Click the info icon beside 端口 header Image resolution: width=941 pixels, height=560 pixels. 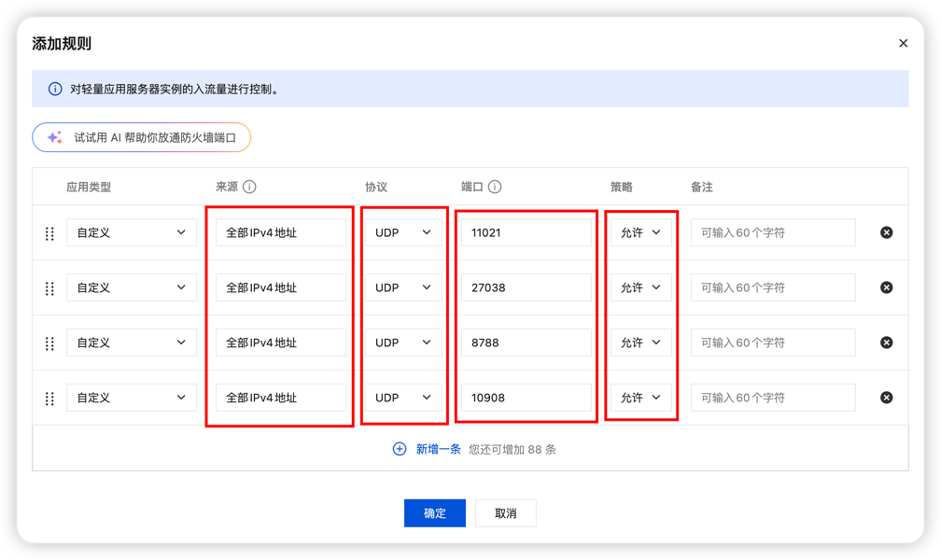tap(496, 186)
